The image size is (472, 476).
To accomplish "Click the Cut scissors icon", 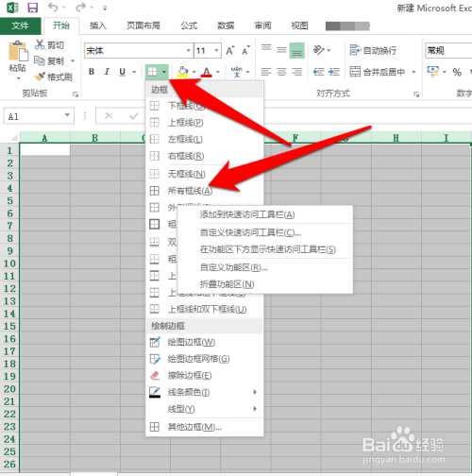I will click(40, 44).
